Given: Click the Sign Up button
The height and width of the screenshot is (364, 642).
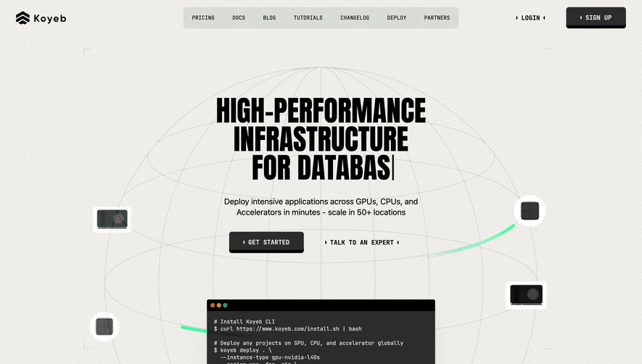Looking at the screenshot, I should click(x=596, y=17).
